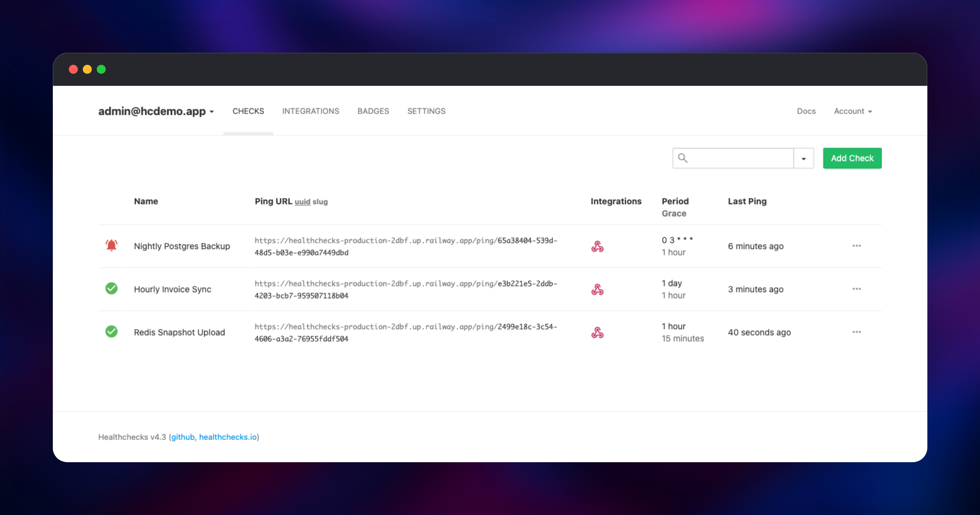The height and width of the screenshot is (515, 980).
Task: Open the three-dot menu for Hourly Invoice Sync
Action: [856, 289]
